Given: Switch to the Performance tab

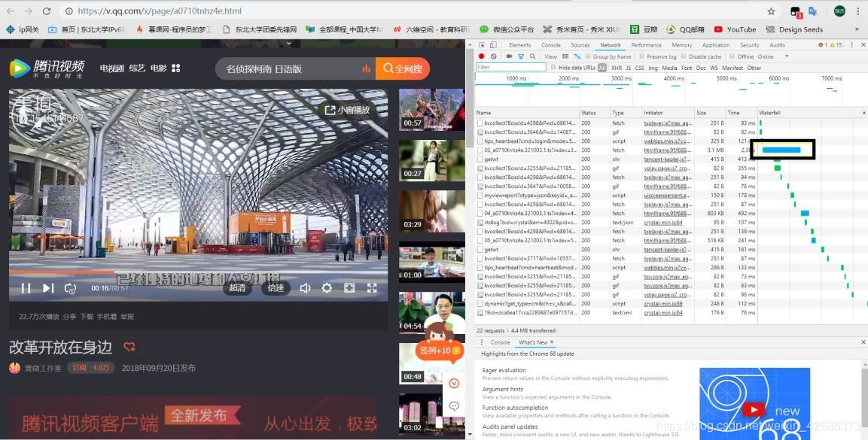Looking at the screenshot, I should pyautogui.click(x=646, y=45).
